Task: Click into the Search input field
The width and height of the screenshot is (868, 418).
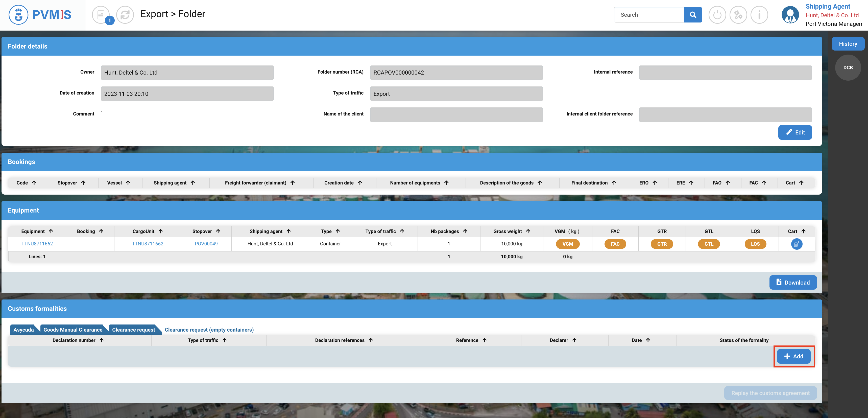Action: [x=649, y=15]
